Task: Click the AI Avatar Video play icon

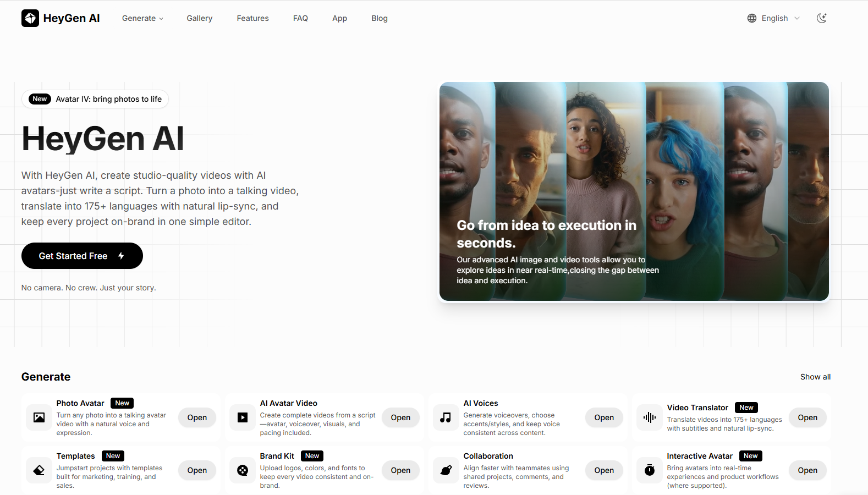Action: click(x=243, y=417)
